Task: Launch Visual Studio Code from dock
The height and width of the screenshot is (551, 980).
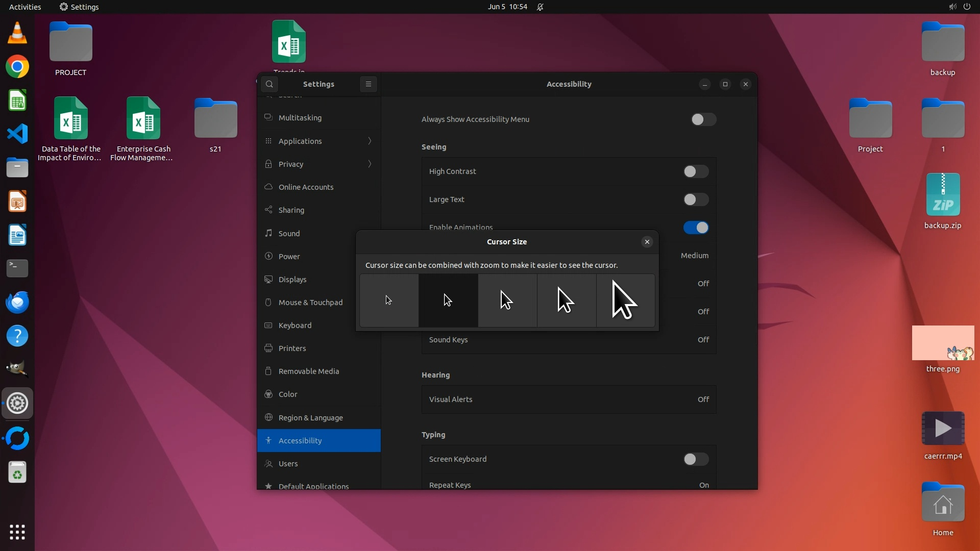Action: (17, 134)
